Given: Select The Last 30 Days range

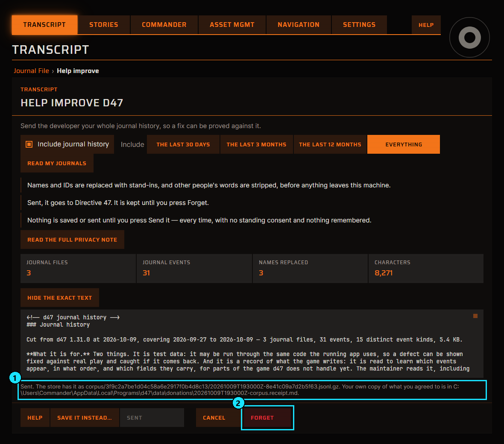Looking at the screenshot, I should click(183, 145).
